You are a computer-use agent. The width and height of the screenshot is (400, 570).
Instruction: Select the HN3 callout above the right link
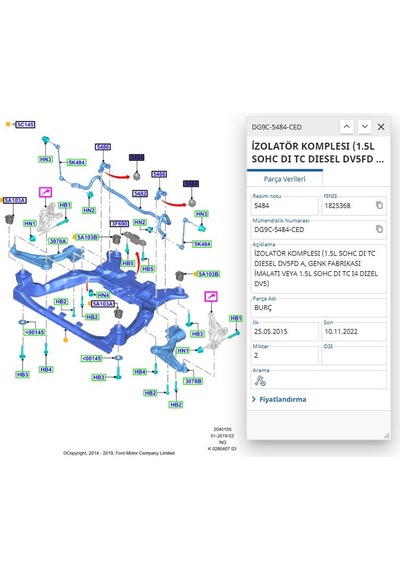pos(201,214)
